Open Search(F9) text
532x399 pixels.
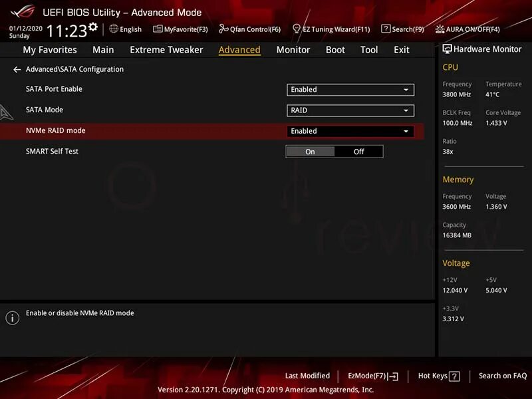(x=408, y=29)
